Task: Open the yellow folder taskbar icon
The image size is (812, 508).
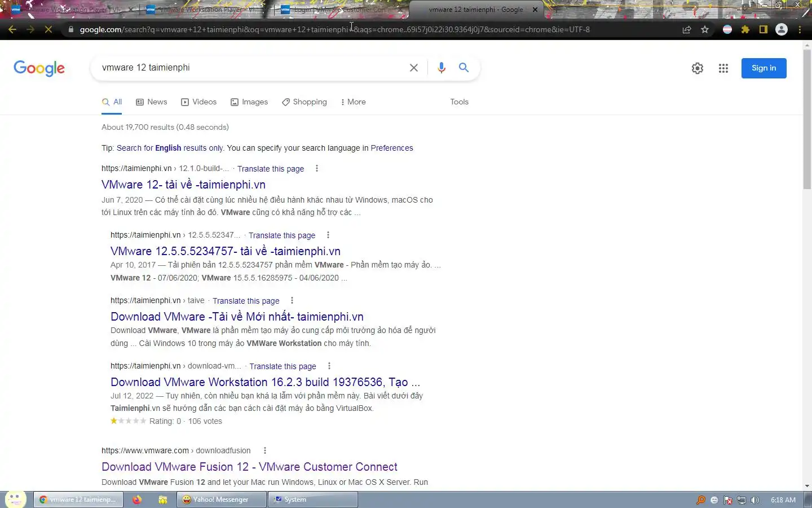Action: 162,500
